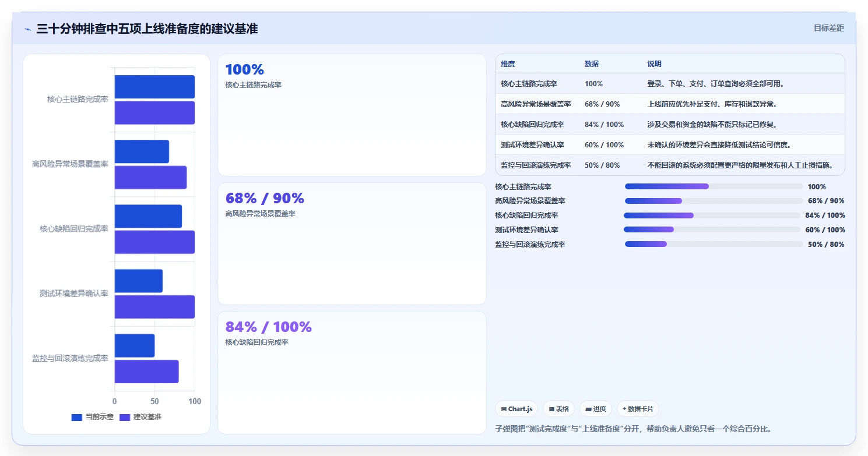Click the 60% / 100% value in the table

click(x=604, y=145)
